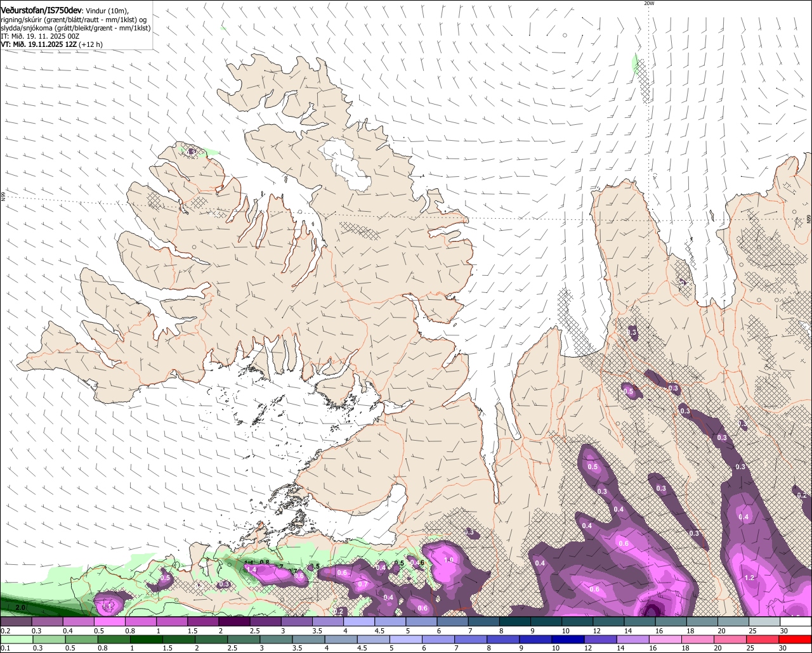
Task: Click the 'VT: Mið. 19.11.2025 12Z' valid time
Action: (x=39, y=44)
